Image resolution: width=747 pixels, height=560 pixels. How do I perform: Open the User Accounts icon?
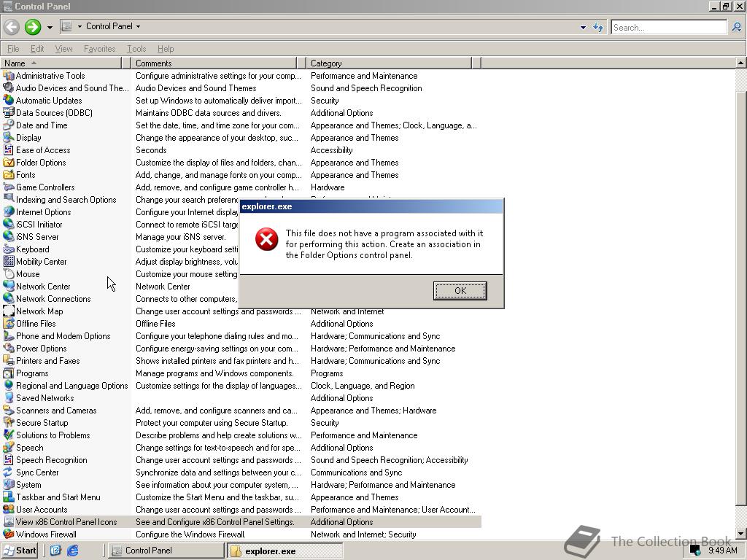point(9,509)
